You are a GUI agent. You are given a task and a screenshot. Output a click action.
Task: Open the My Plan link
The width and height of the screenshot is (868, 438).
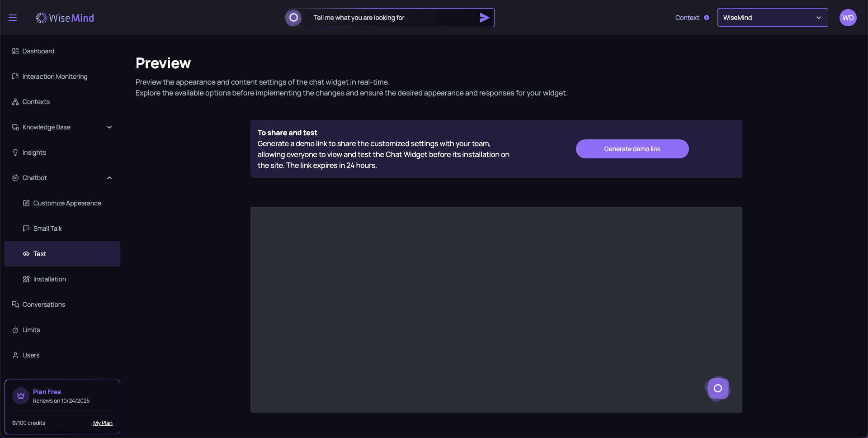(103, 423)
